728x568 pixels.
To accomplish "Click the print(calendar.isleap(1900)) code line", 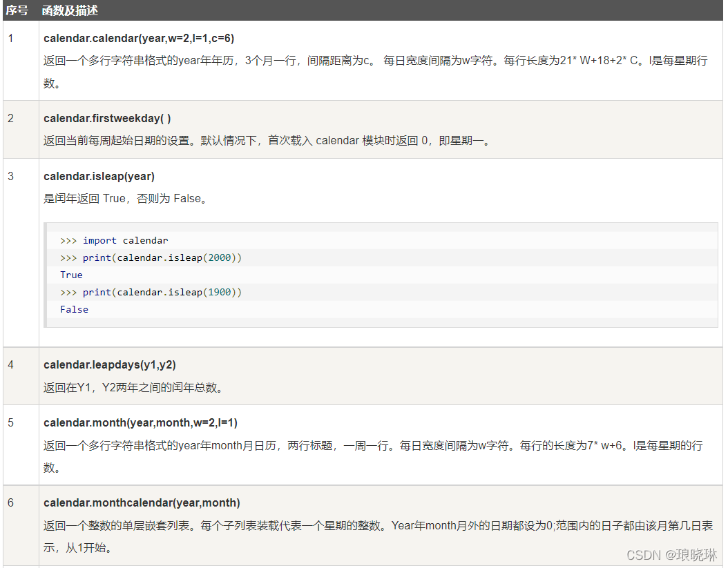I will tap(151, 292).
